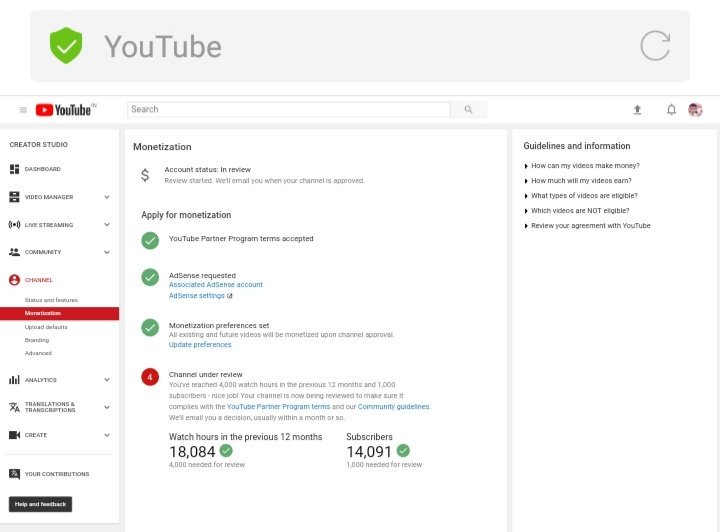
Task: Click the Analytics bar chart icon
Action: click(14, 380)
